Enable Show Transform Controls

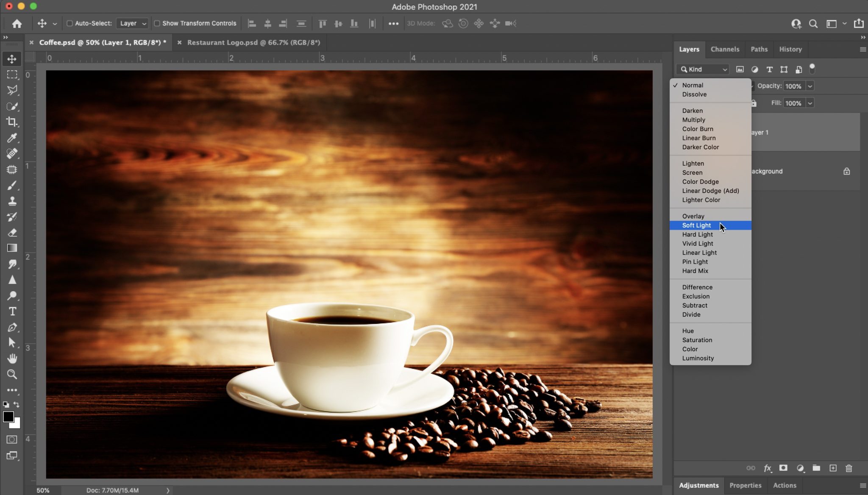157,23
